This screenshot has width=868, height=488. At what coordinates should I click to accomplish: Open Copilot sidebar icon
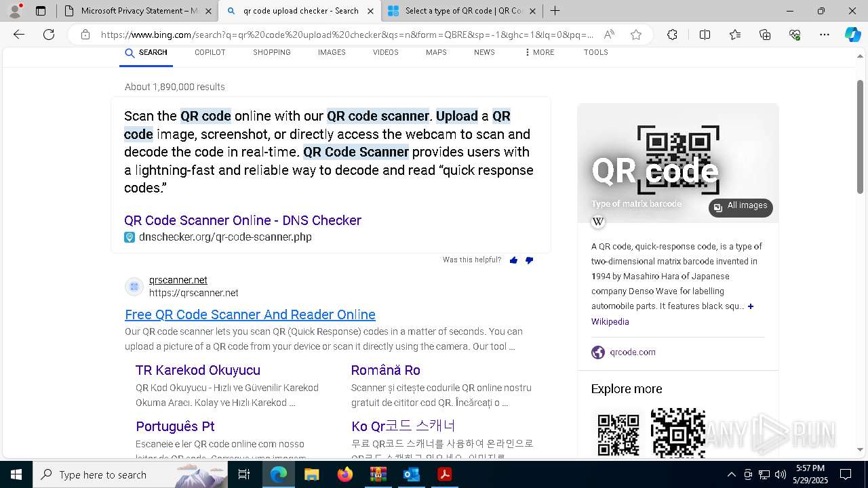point(853,35)
